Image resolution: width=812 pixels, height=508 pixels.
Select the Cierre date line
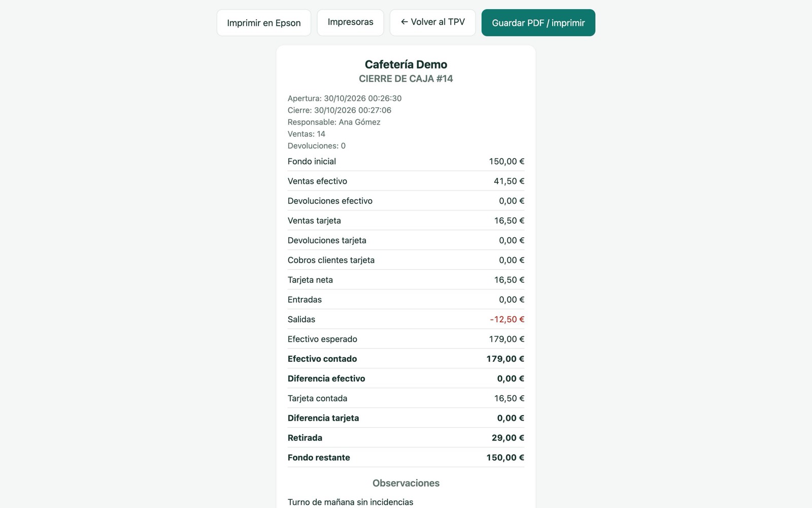click(x=340, y=110)
